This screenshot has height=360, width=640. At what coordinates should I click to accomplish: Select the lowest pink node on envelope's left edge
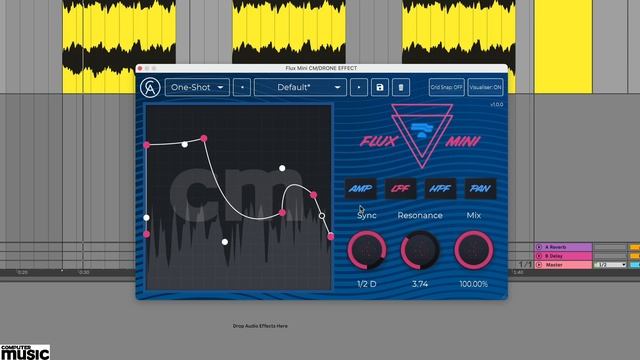147,234
